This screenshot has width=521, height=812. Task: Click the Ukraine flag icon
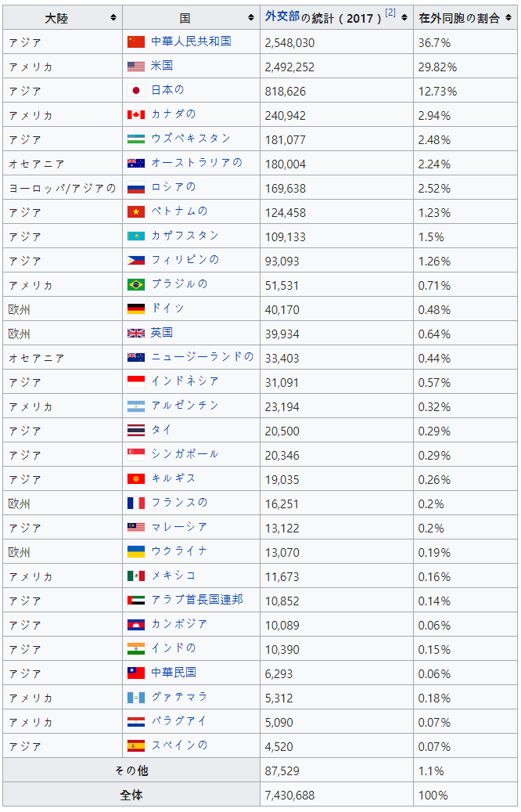coord(136,551)
